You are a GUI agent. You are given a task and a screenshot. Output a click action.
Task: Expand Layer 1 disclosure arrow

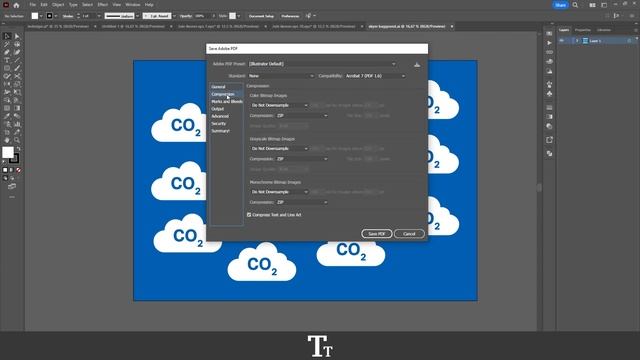tap(577, 41)
